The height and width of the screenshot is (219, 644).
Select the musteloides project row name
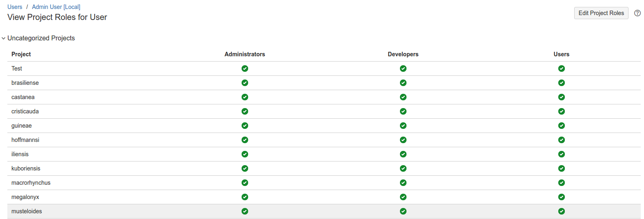pos(27,211)
